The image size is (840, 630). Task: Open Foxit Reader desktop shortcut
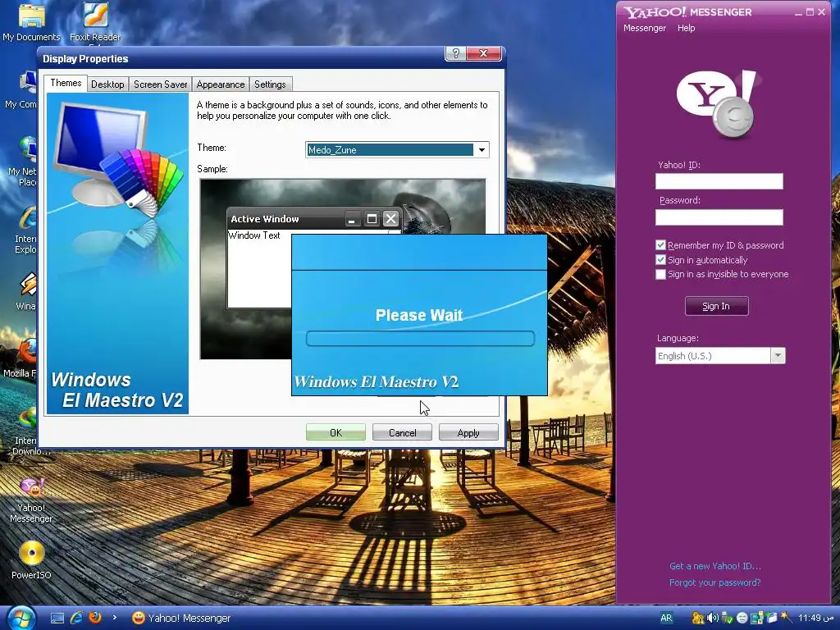pyautogui.click(x=95, y=21)
